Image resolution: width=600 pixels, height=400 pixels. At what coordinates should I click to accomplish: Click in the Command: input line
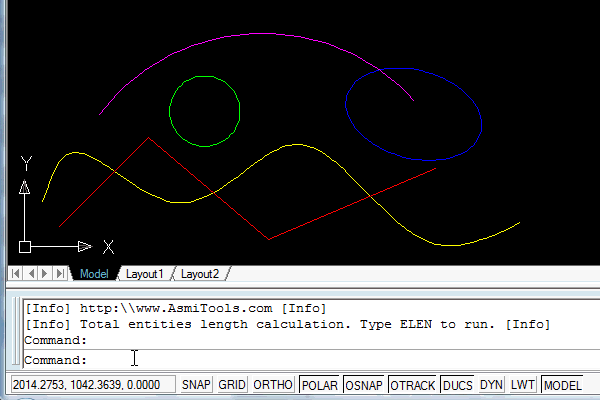[x=311, y=360]
